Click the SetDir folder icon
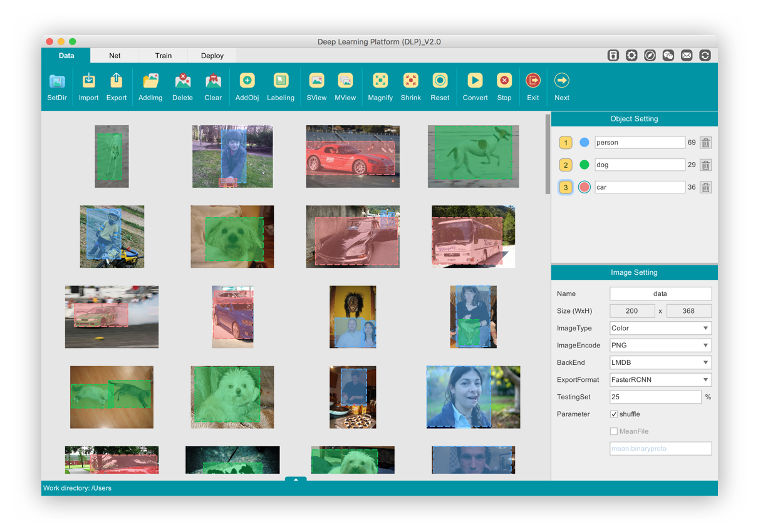 pos(57,81)
